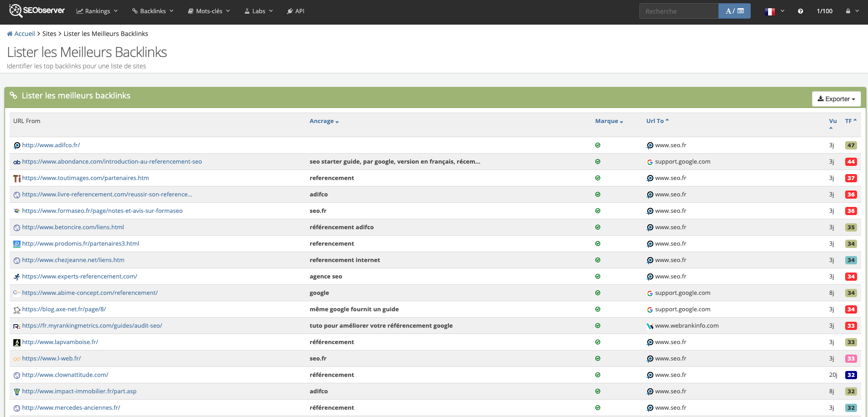Image resolution: width=868 pixels, height=417 pixels.
Task: Click Google icon in abondance.com row
Action: click(x=650, y=162)
